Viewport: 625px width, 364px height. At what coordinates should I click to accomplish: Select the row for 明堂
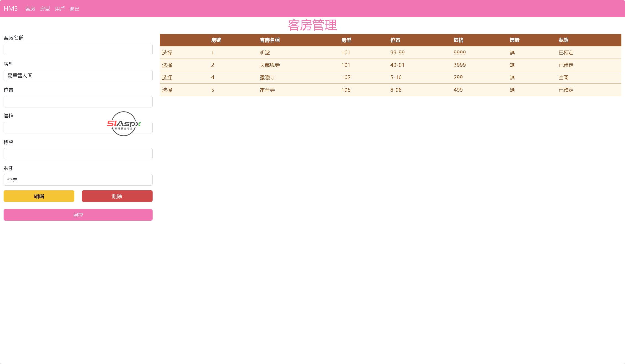167,53
